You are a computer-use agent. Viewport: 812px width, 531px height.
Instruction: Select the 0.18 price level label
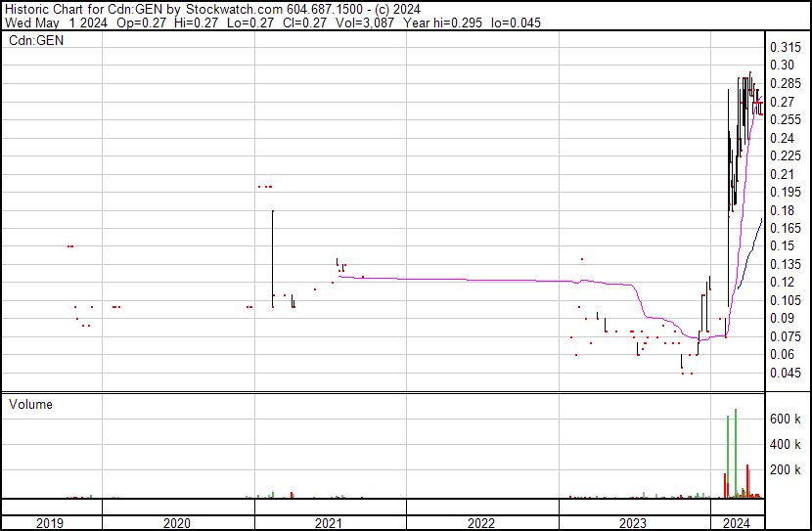782,210
